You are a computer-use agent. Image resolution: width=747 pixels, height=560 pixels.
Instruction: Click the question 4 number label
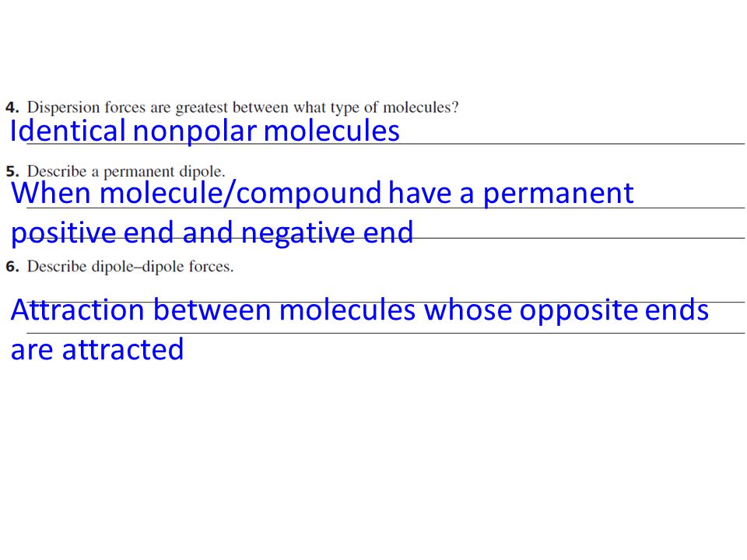[12, 107]
